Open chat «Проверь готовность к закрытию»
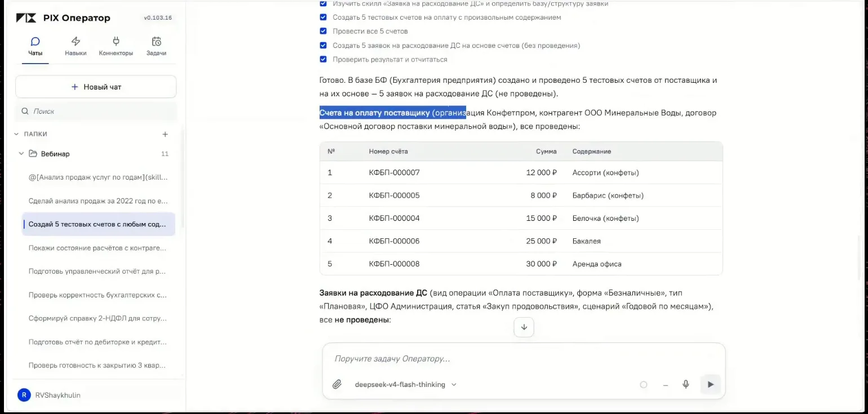868x414 pixels. point(98,365)
